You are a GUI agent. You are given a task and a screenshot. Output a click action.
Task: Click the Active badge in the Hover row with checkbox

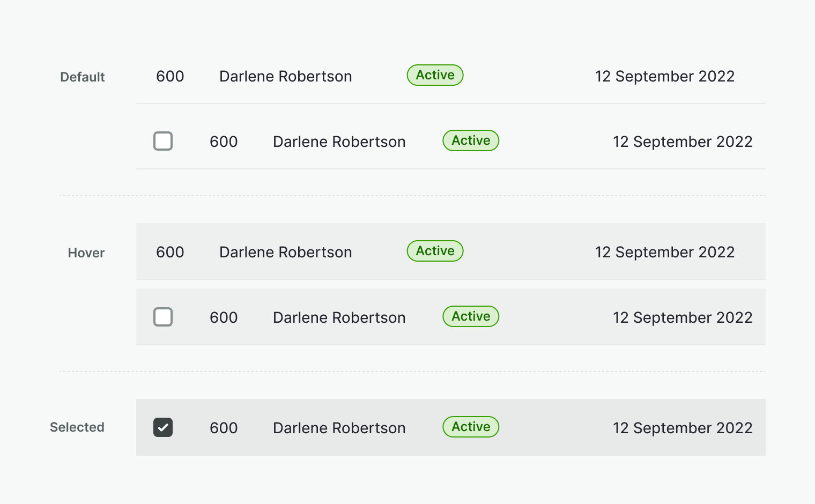[x=471, y=316]
